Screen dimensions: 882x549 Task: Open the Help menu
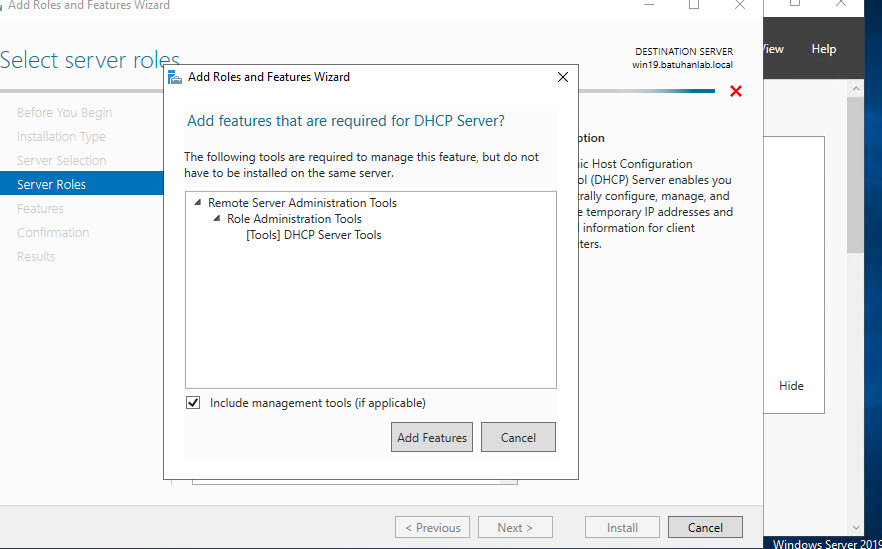(x=823, y=49)
